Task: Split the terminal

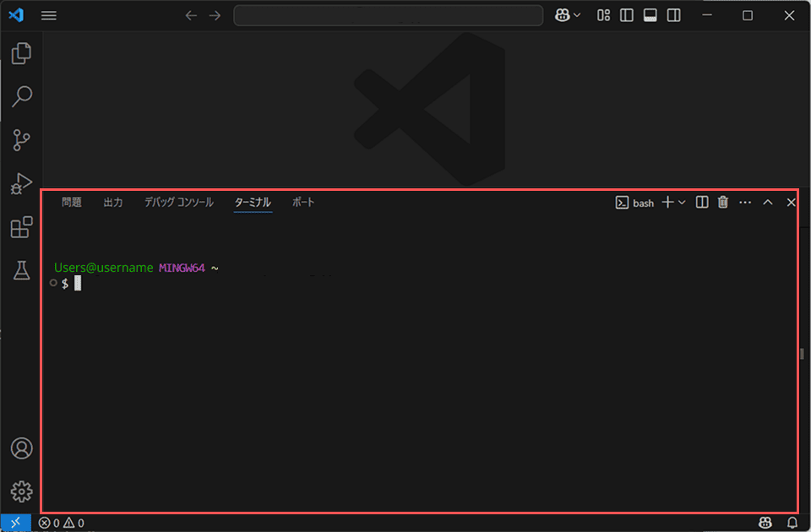Action: [702, 202]
